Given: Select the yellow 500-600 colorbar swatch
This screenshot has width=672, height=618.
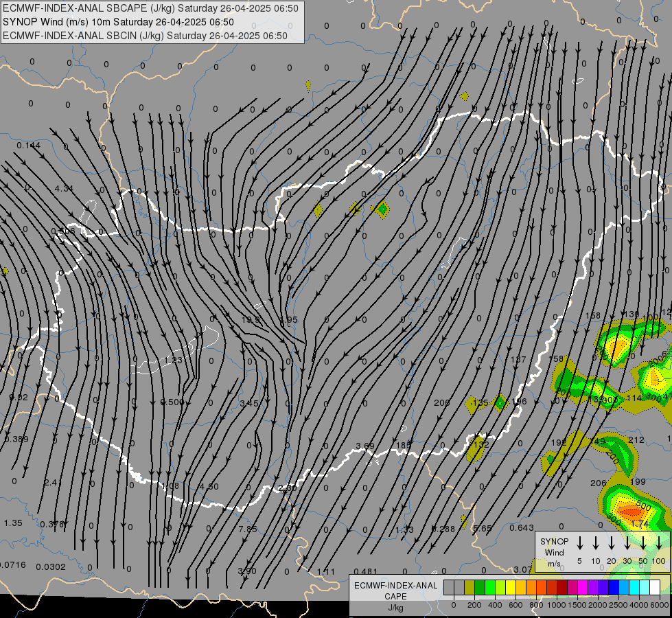Looking at the screenshot, I should (x=511, y=588).
